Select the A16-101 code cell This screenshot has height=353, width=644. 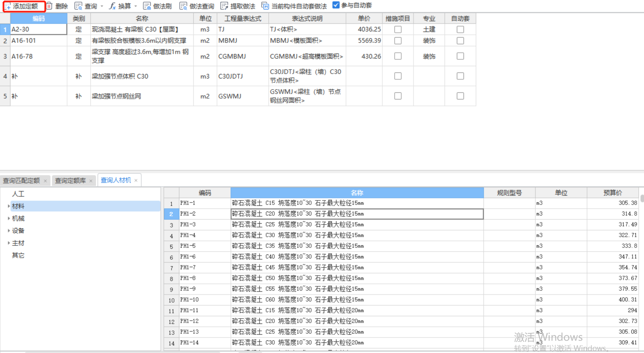pos(38,40)
